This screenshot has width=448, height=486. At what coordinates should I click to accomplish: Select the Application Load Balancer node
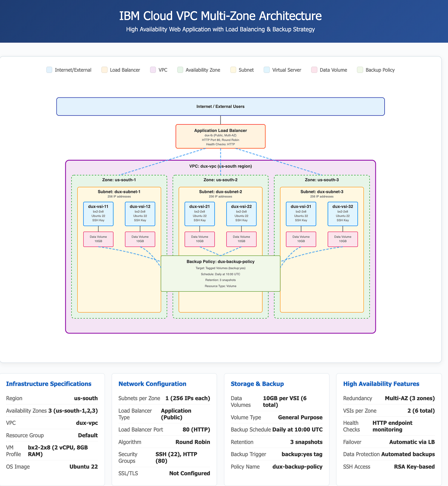(220, 136)
